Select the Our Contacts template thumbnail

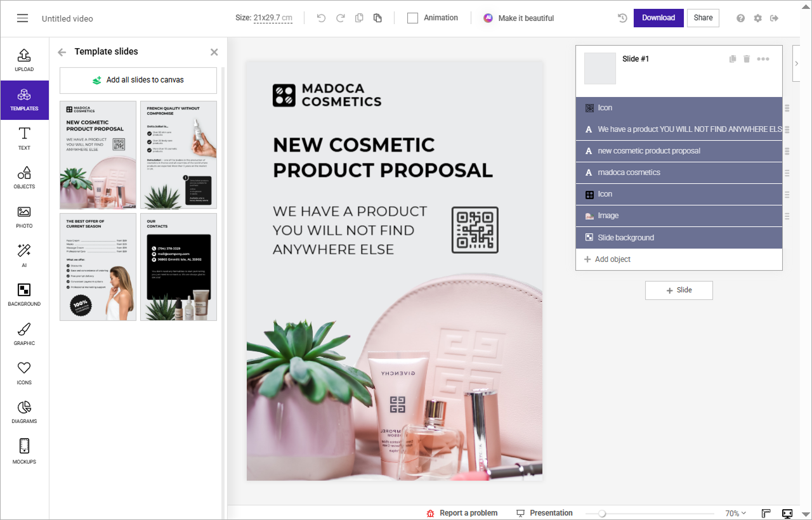point(178,267)
